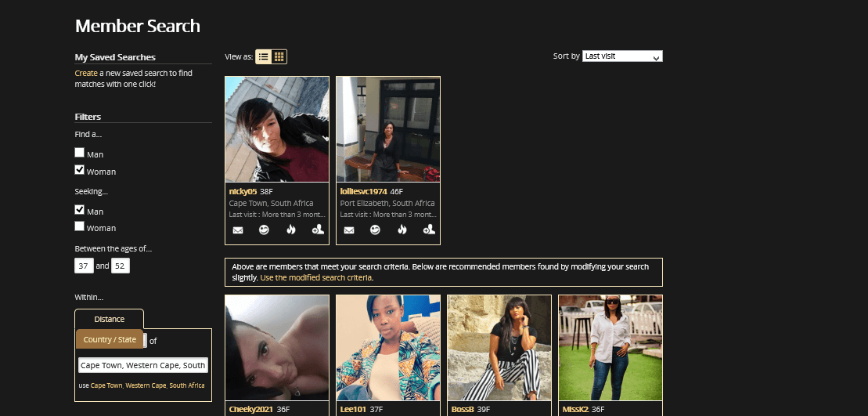Check the Find a Man checkbox
The height and width of the screenshot is (416, 868).
(79, 152)
